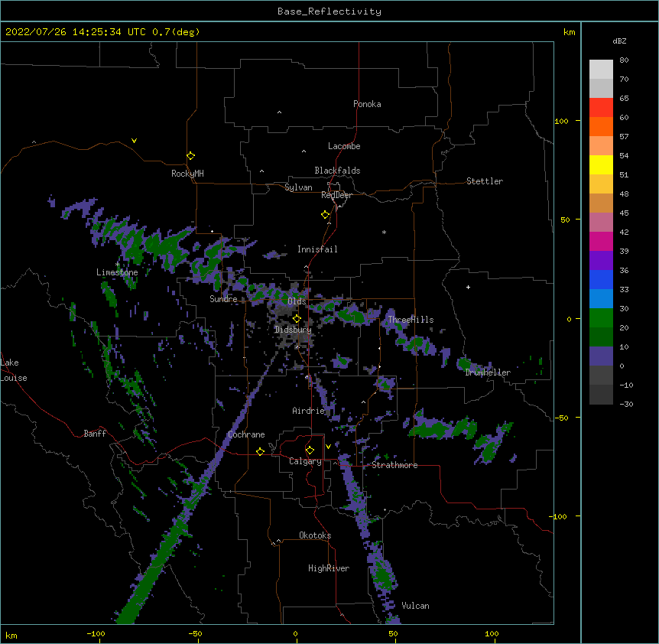This screenshot has width=659, height=644.
Task: Click the dBZ legend heading
Action: click(619, 41)
